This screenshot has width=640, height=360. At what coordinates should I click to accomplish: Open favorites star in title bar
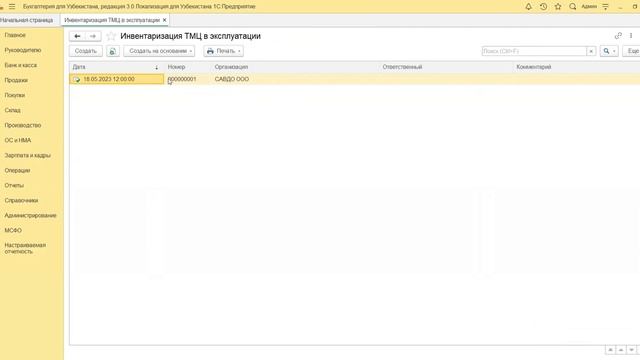tap(558, 7)
